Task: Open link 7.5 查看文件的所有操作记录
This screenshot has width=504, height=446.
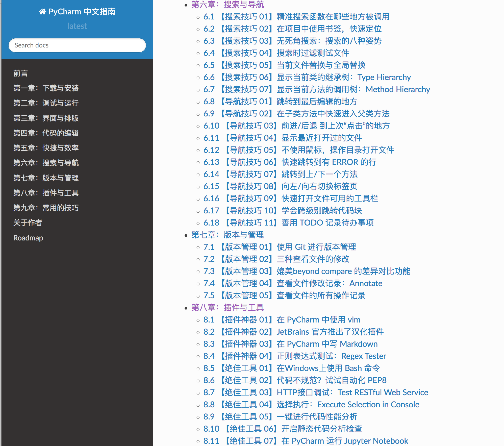Action: 285,295
